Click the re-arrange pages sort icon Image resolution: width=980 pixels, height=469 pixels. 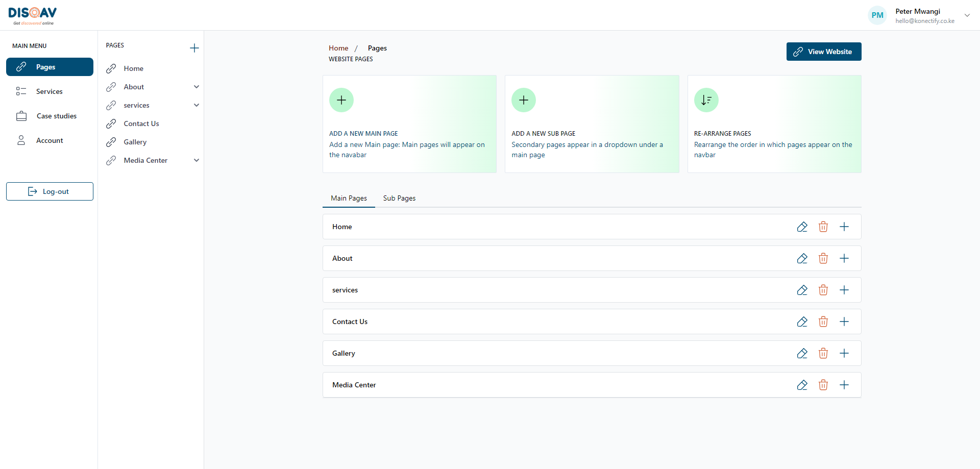pyautogui.click(x=706, y=100)
